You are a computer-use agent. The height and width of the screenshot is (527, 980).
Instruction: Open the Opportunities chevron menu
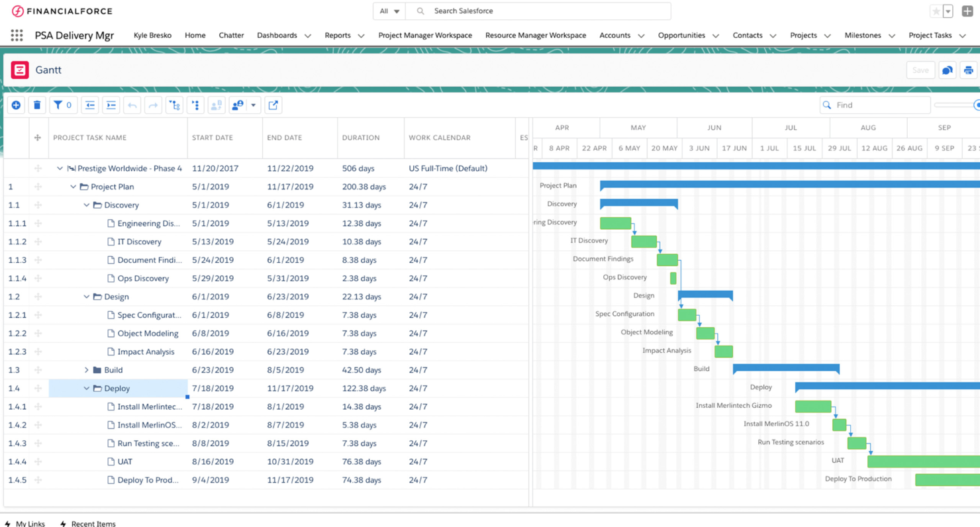(x=716, y=36)
